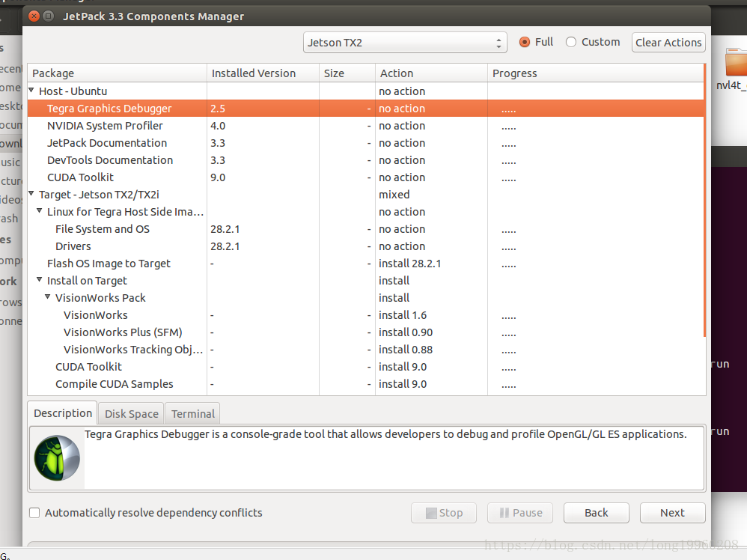Select the Full installation radio button
The height and width of the screenshot is (560, 747).
pos(525,42)
